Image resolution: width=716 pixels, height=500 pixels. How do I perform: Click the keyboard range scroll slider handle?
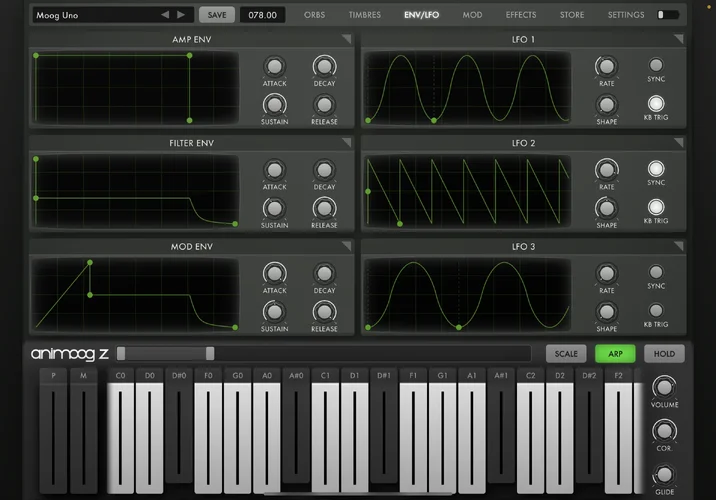210,353
